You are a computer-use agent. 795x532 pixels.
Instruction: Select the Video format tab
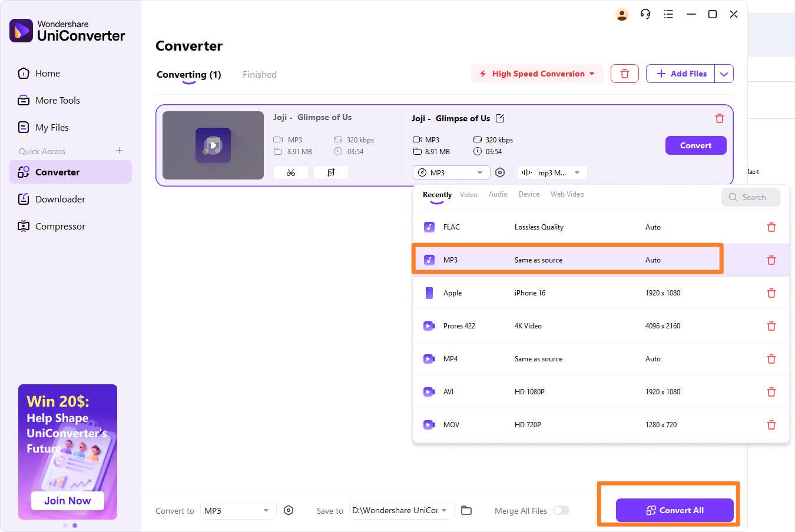469,194
